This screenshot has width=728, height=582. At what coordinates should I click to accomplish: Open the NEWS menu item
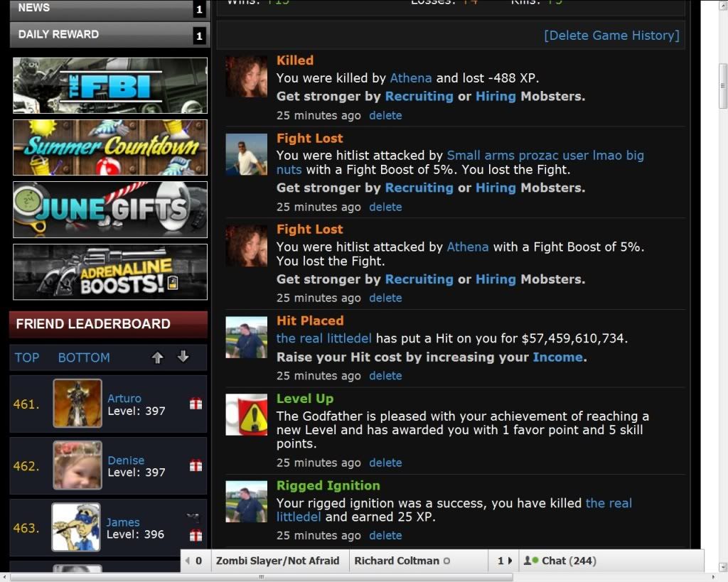[x=109, y=9]
